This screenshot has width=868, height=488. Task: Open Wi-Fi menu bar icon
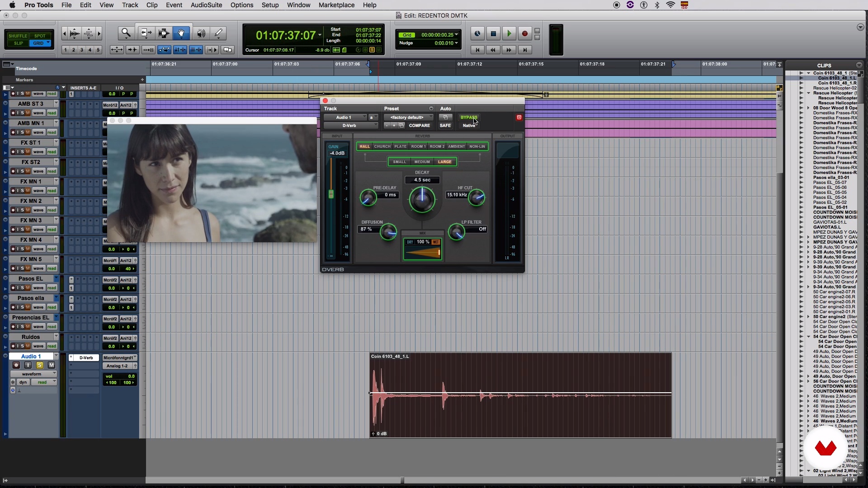tap(671, 5)
